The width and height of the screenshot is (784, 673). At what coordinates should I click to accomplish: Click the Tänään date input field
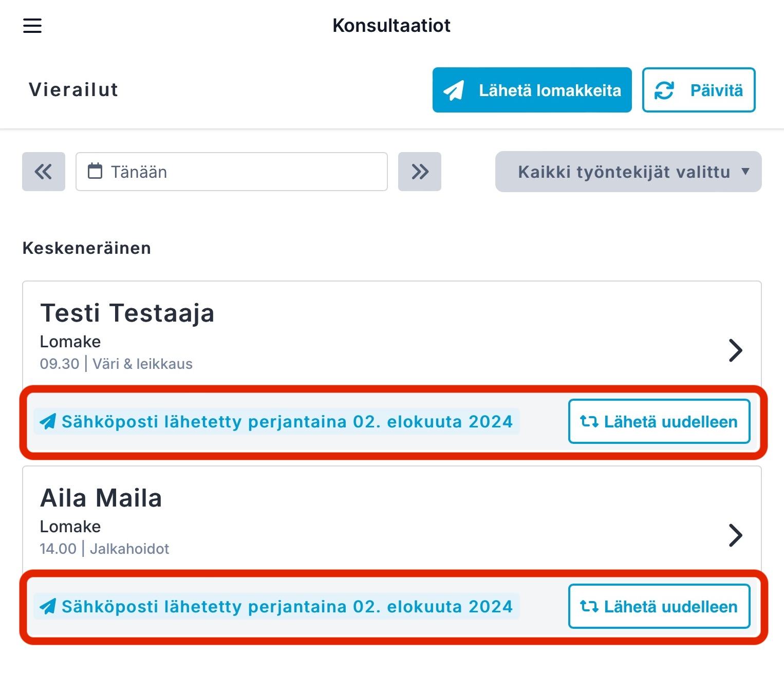[x=232, y=172]
